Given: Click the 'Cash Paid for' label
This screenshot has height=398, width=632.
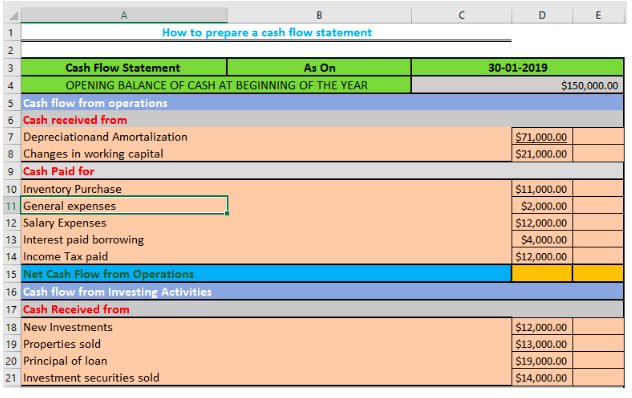Looking at the screenshot, I should pos(58,171).
